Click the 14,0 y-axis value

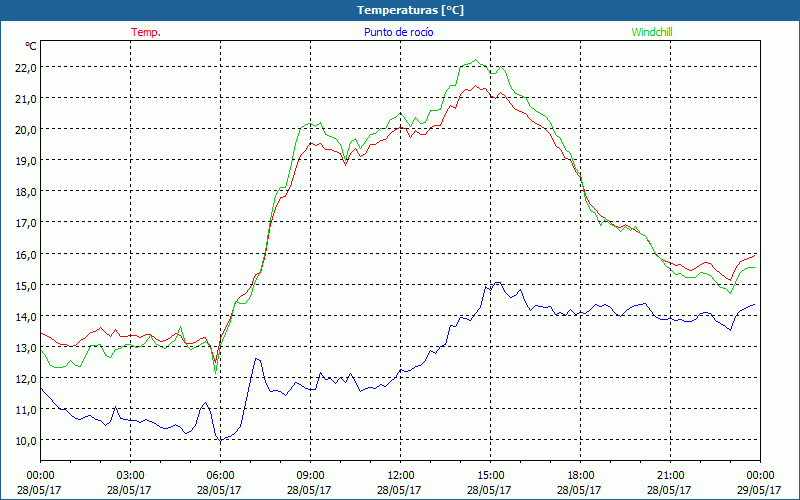pos(26,316)
